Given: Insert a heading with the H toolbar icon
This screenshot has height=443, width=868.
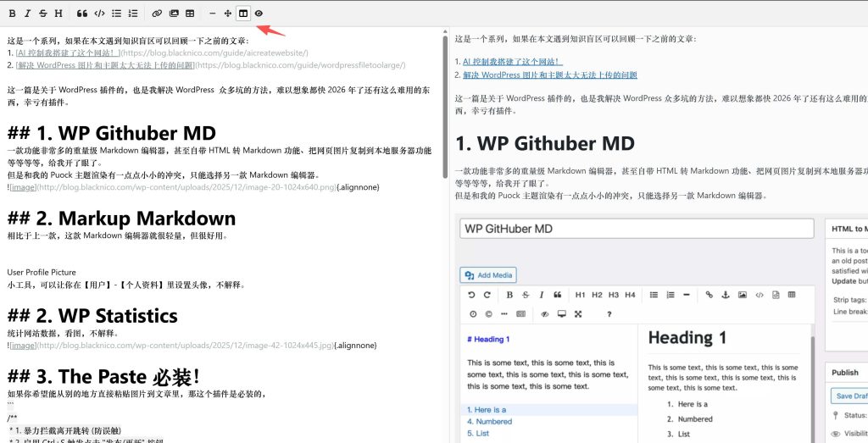Looking at the screenshot, I should tap(58, 14).
